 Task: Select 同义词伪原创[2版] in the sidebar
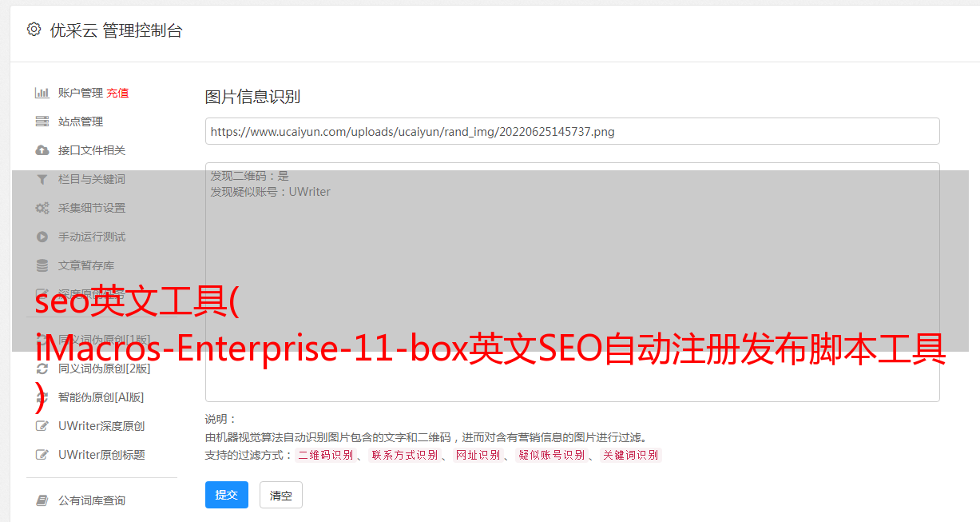(104, 369)
